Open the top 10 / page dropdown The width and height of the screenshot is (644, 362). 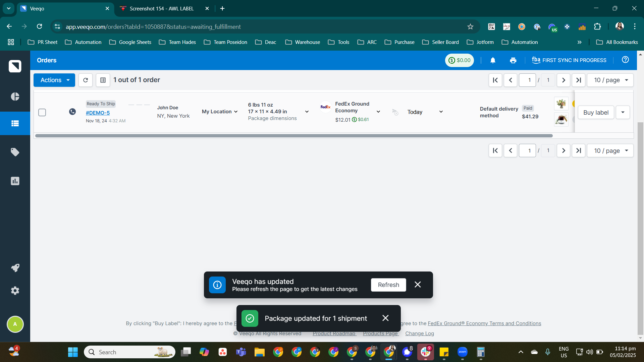coord(610,80)
